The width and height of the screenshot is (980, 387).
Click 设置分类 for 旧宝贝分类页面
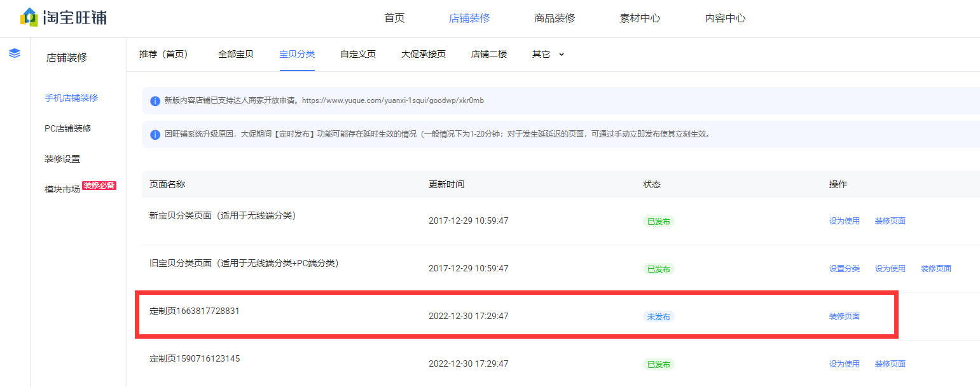845,269
